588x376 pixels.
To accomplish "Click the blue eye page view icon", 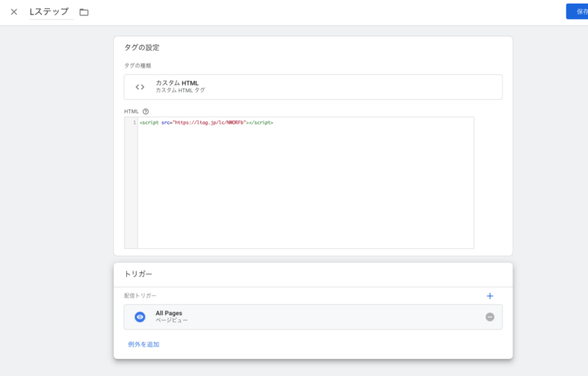I will click(x=140, y=317).
